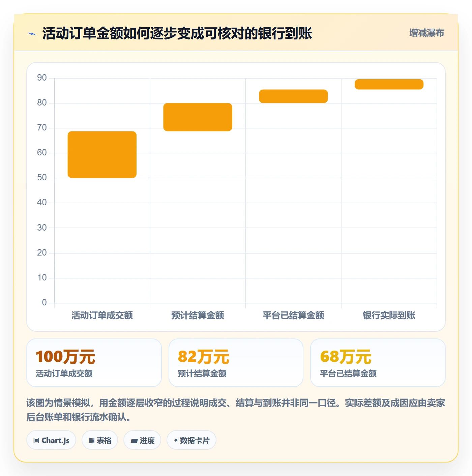Click the square icon in the Chart.js chip

pyautogui.click(x=36, y=441)
